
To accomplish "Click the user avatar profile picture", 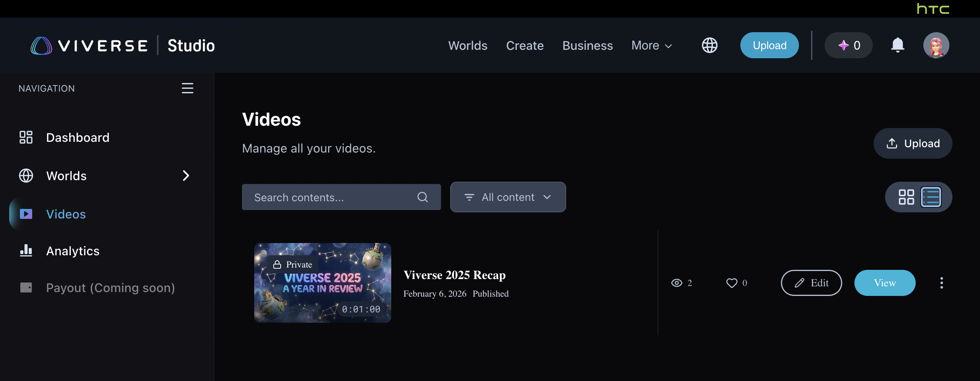I will 936,45.
